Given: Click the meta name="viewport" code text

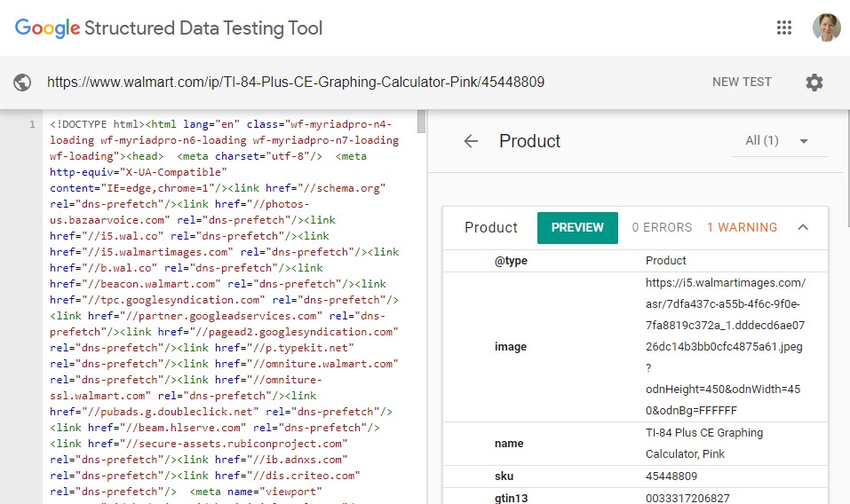Looking at the screenshot, I should [x=256, y=492].
